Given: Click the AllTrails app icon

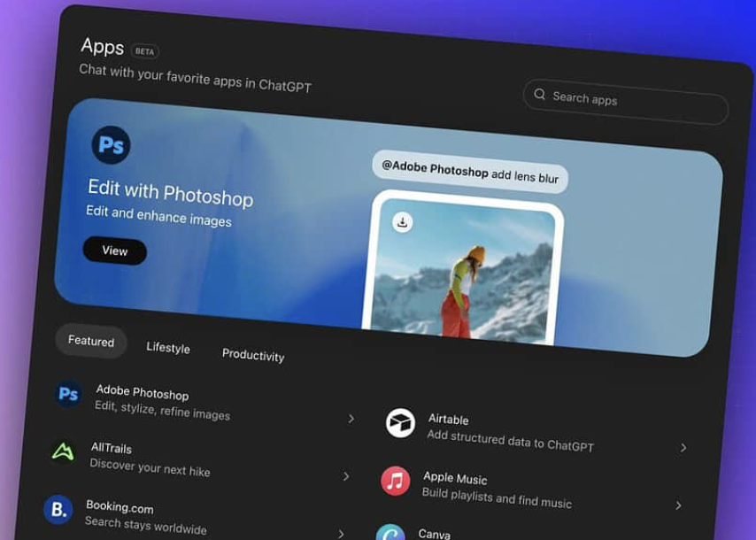Looking at the screenshot, I should pyautogui.click(x=63, y=451).
